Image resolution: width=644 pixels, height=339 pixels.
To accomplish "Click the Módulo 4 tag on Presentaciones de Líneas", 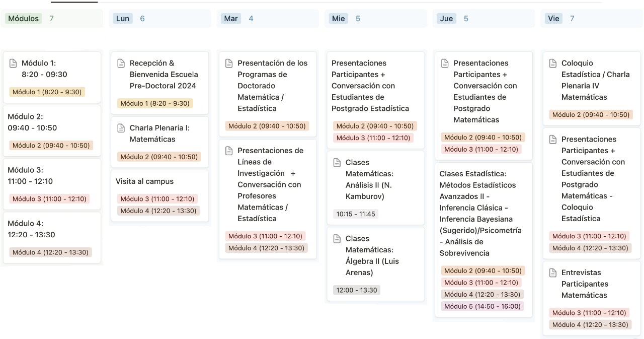I will tap(267, 248).
